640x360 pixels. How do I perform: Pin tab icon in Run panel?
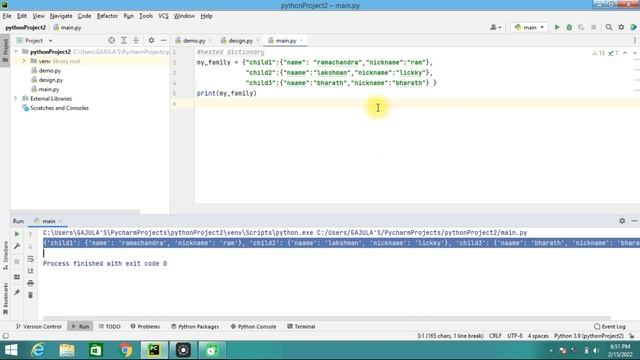tap(17, 292)
